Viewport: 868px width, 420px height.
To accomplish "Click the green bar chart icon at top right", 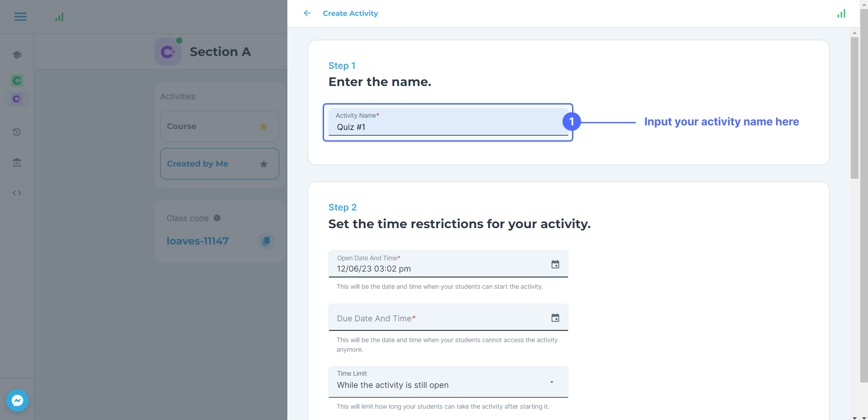I will 841,14.
